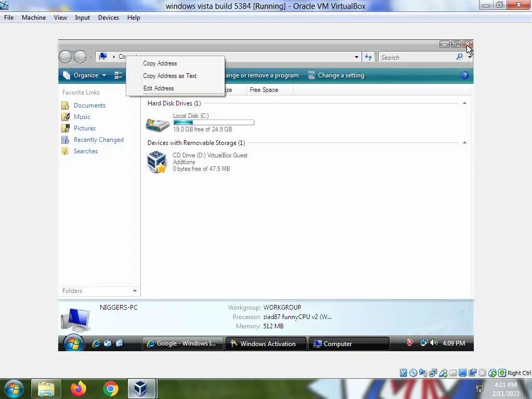
Task: Click the explorer refresh arrows button
Action: pyautogui.click(x=368, y=57)
